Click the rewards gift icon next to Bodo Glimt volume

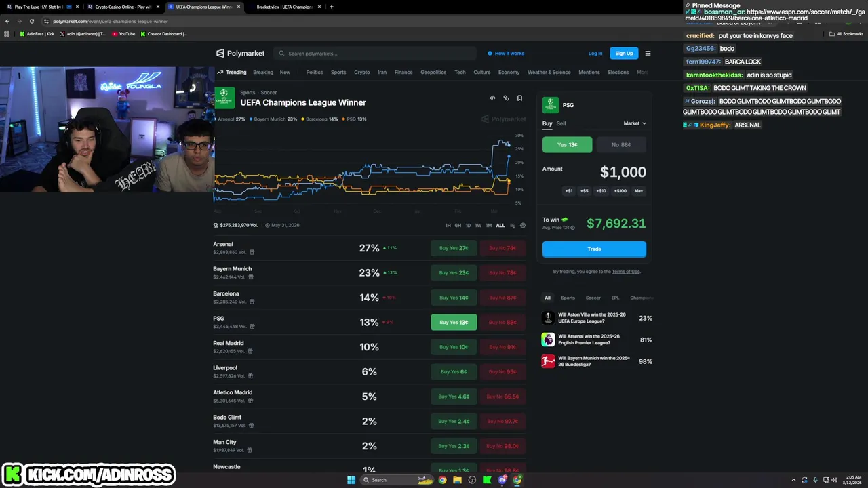[x=251, y=426]
